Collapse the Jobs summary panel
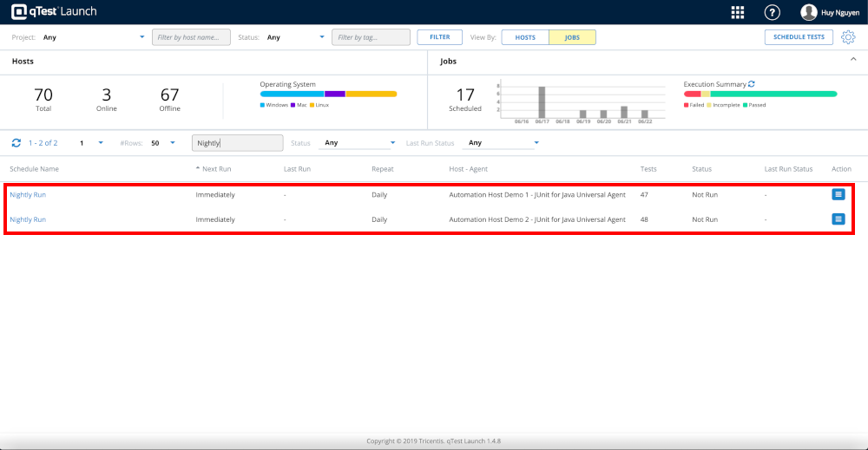The width and height of the screenshot is (868, 450). tap(852, 62)
